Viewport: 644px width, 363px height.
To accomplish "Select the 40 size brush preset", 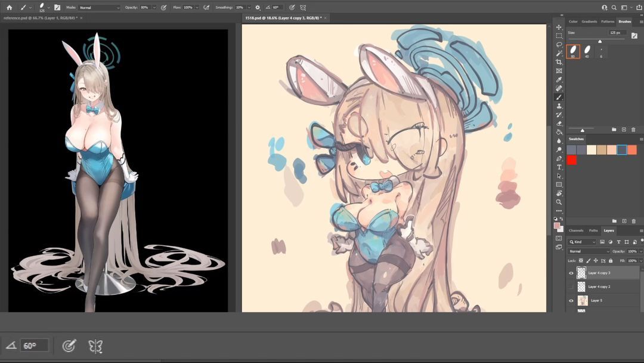I will point(587,51).
